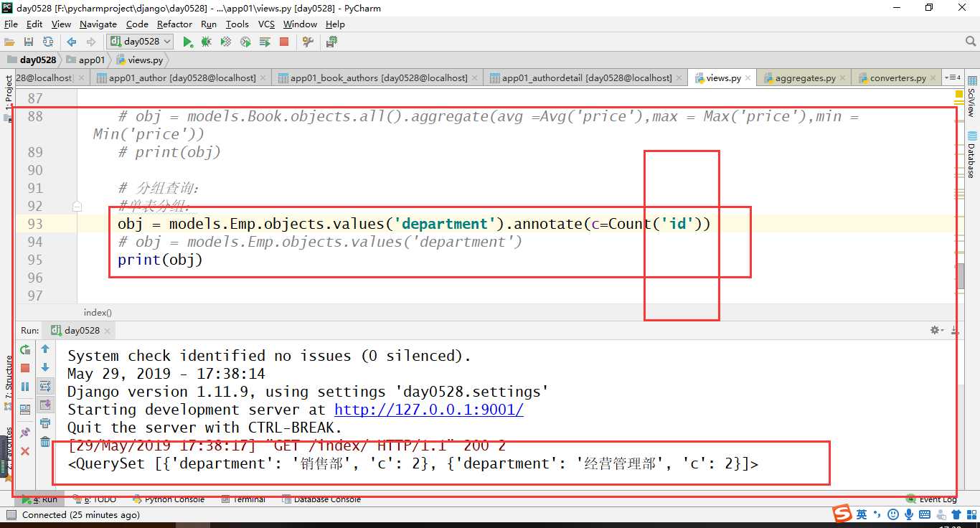Screen dimensions: 980x528
Task: Click the Restore Layout icon in Run panel
Action: pos(25,410)
